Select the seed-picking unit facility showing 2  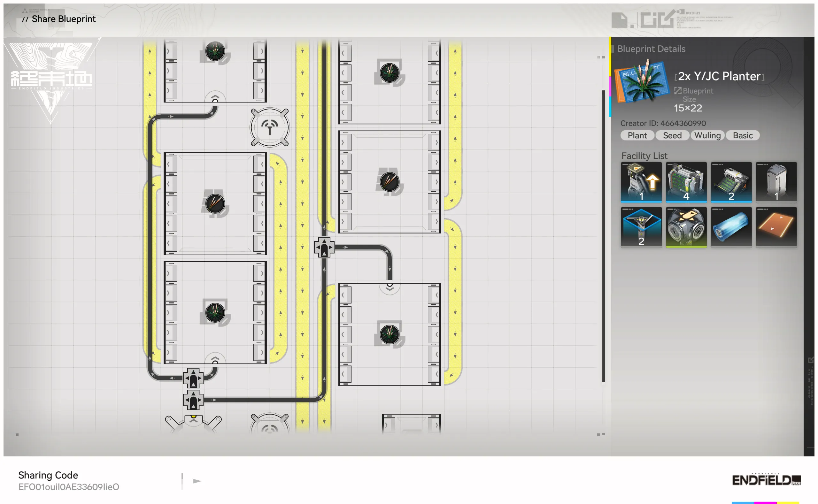[x=731, y=182]
